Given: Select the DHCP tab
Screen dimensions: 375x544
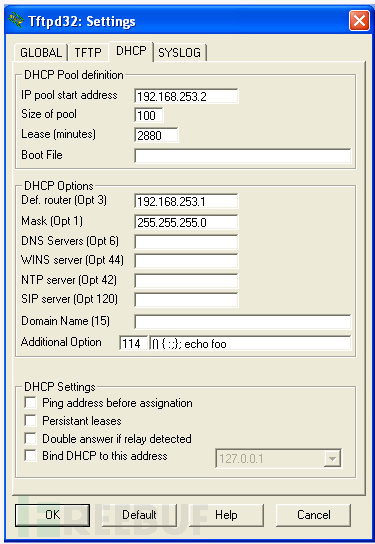Looking at the screenshot, I should click(x=131, y=51).
